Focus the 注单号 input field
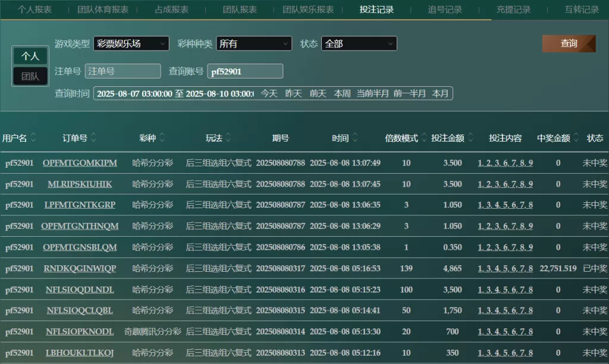The image size is (609, 364). click(x=123, y=71)
